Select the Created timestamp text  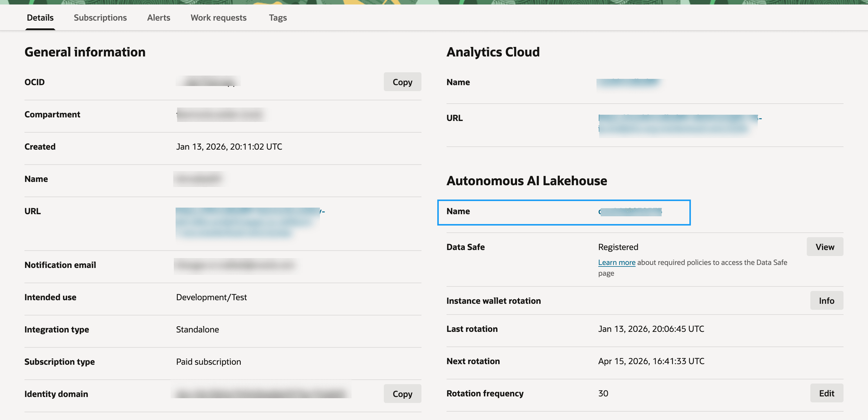pyautogui.click(x=229, y=146)
